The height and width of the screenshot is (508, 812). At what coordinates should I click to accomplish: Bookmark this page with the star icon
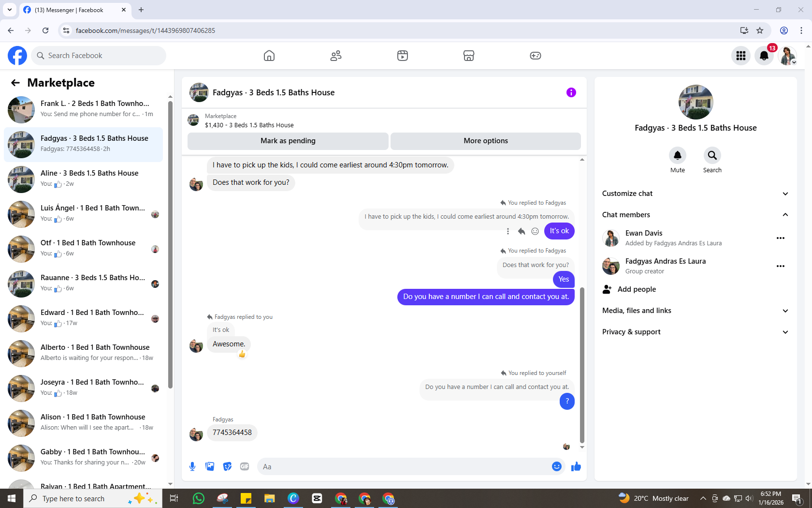pos(760,30)
